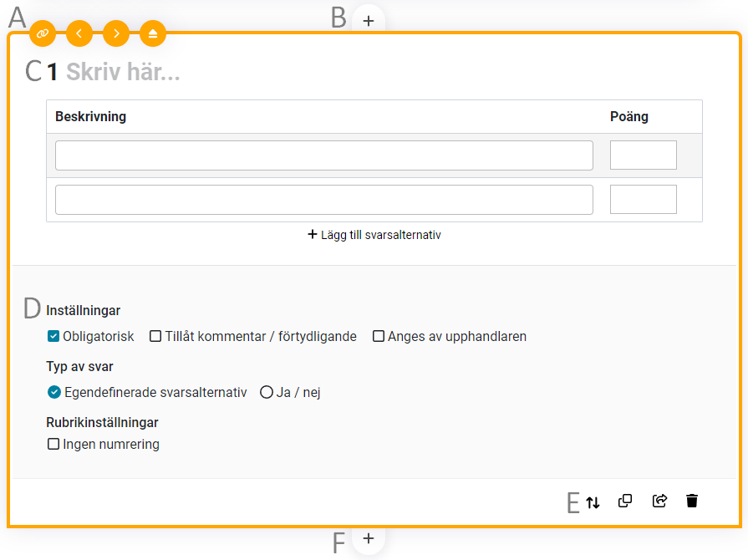Tick the Ingen numrering checkbox
This screenshot has width=748, height=560.
pos(53,445)
